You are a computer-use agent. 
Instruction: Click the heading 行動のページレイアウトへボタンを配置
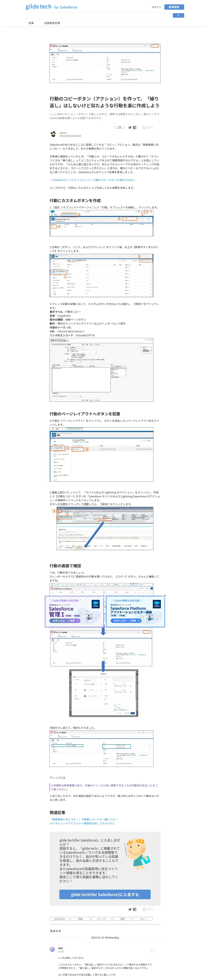coord(85,414)
